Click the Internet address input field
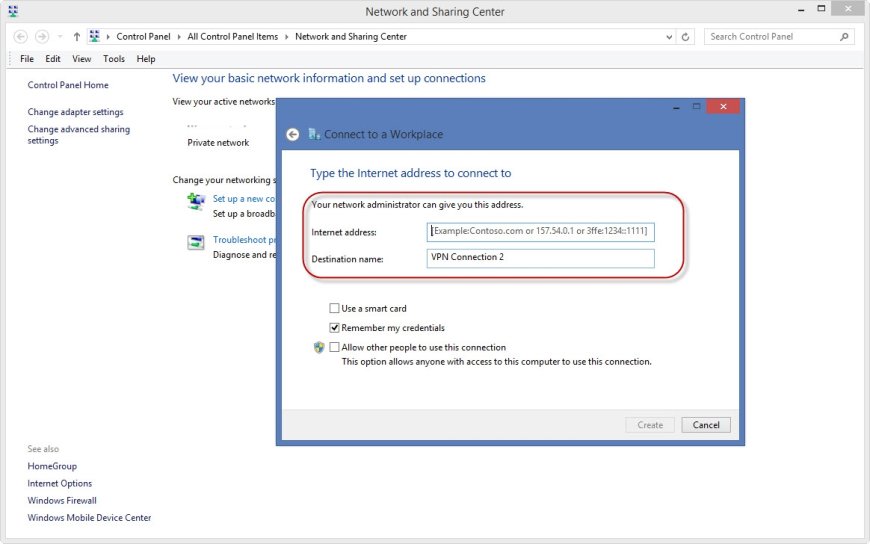The height and width of the screenshot is (544, 870). coord(540,231)
